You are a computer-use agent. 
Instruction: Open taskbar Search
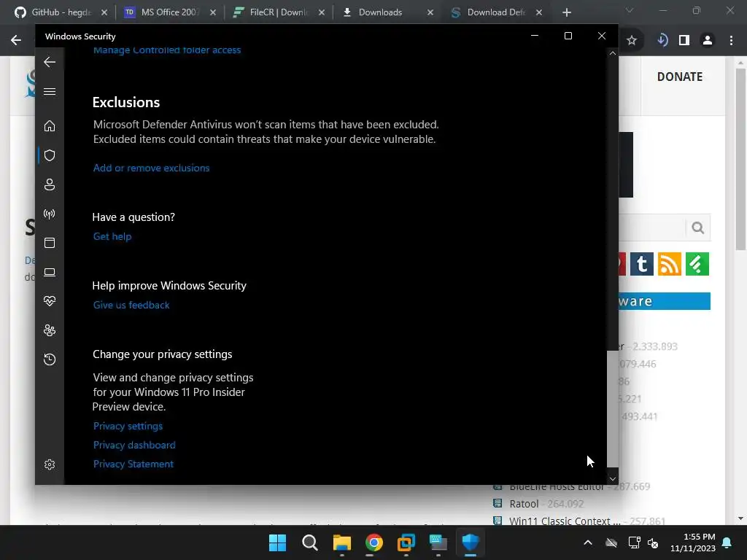309,542
